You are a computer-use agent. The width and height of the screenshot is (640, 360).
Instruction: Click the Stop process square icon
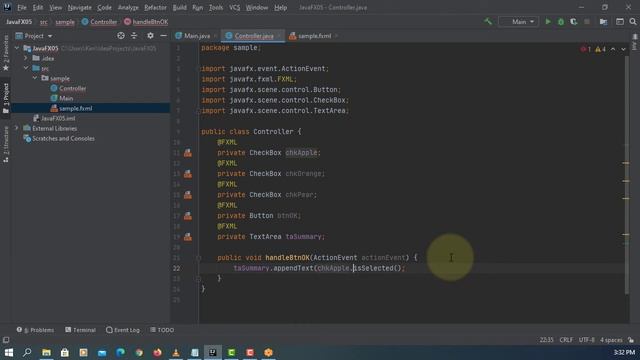pos(587,22)
